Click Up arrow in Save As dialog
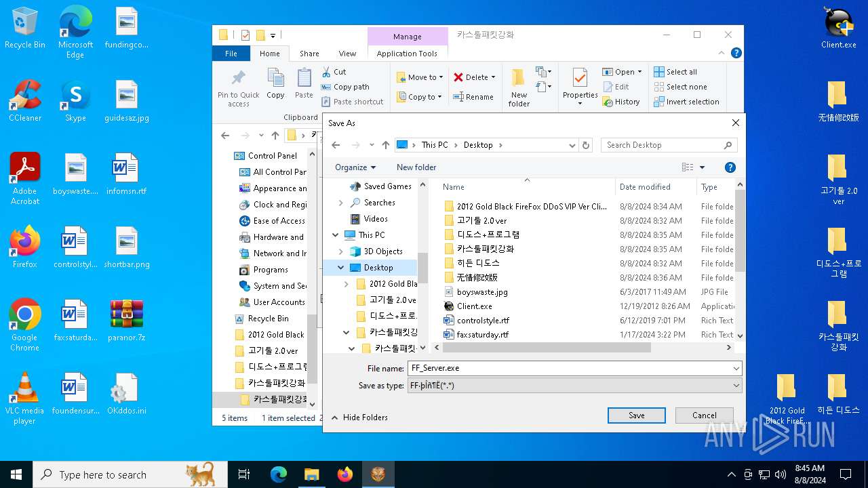 [386, 145]
